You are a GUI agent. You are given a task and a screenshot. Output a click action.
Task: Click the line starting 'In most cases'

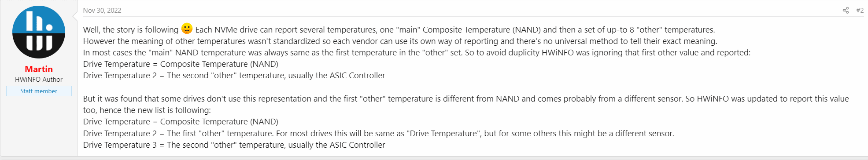(x=417, y=52)
